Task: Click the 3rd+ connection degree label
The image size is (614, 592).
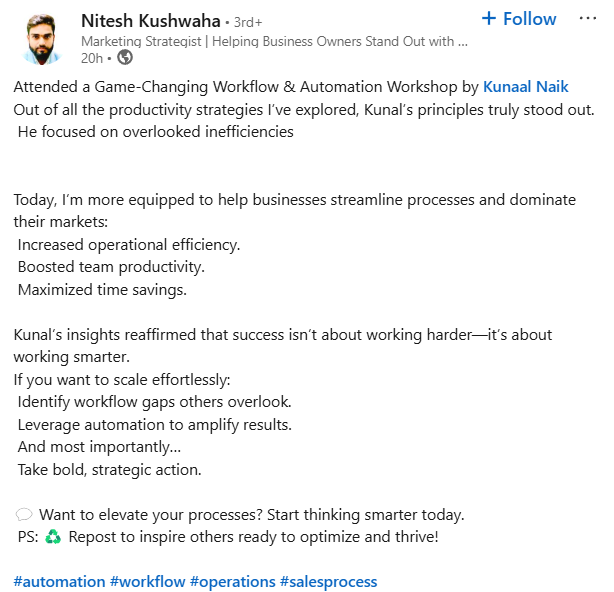Action: click(x=248, y=21)
